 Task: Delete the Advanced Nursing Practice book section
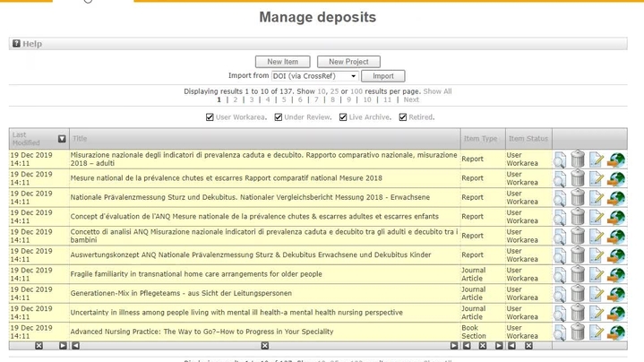point(578,332)
